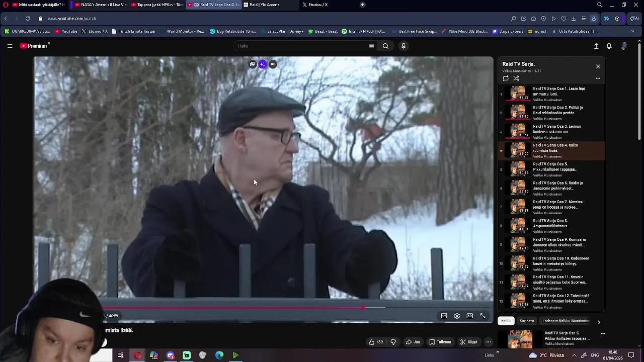Open Raid TV Sarja Osa 11 Kasetin sisältö

click(x=551, y=282)
